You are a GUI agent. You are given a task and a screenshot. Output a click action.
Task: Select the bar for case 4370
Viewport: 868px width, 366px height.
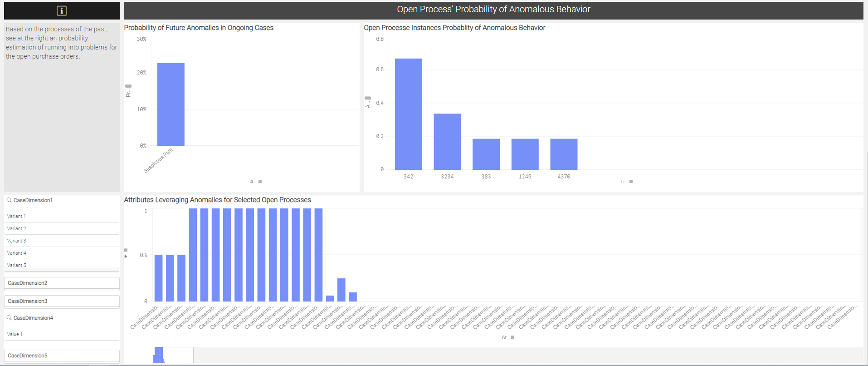pos(564,154)
